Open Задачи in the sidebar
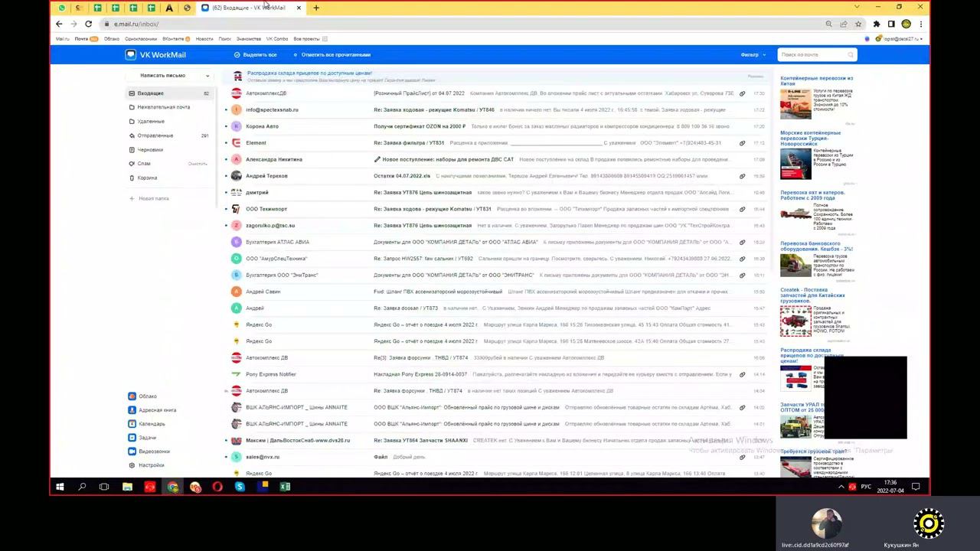Image resolution: width=980 pixels, height=551 pixels. click(142, 438)
